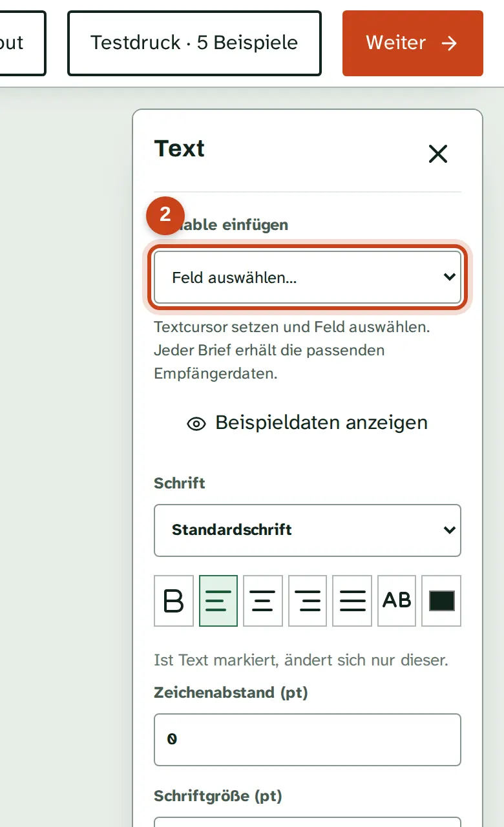The width and height of the screenshot is (504, 827).
Task: Open the 'Feld auswählen...' dropdown
Action: (308, 277)
